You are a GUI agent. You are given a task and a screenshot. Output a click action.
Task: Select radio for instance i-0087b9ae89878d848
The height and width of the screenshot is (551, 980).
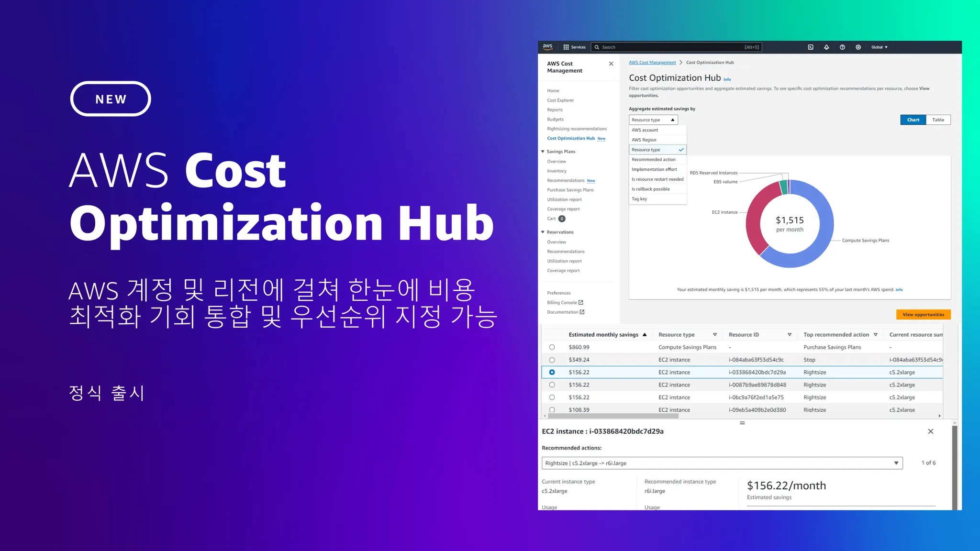tap(552, 385)
